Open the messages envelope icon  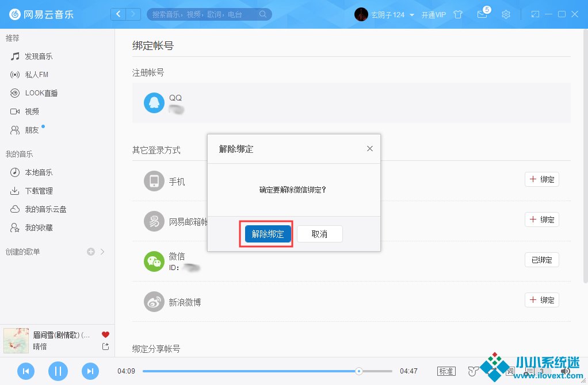482,14
